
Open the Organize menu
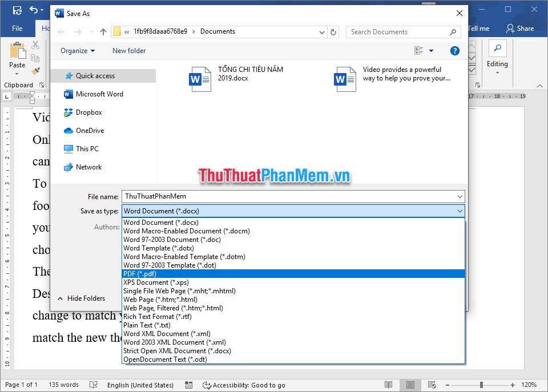(77, 50)
